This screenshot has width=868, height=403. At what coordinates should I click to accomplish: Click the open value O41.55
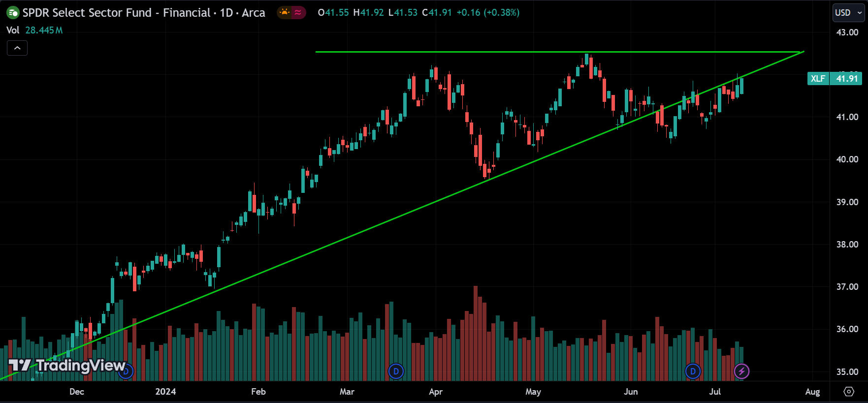(x=333, y=13)
